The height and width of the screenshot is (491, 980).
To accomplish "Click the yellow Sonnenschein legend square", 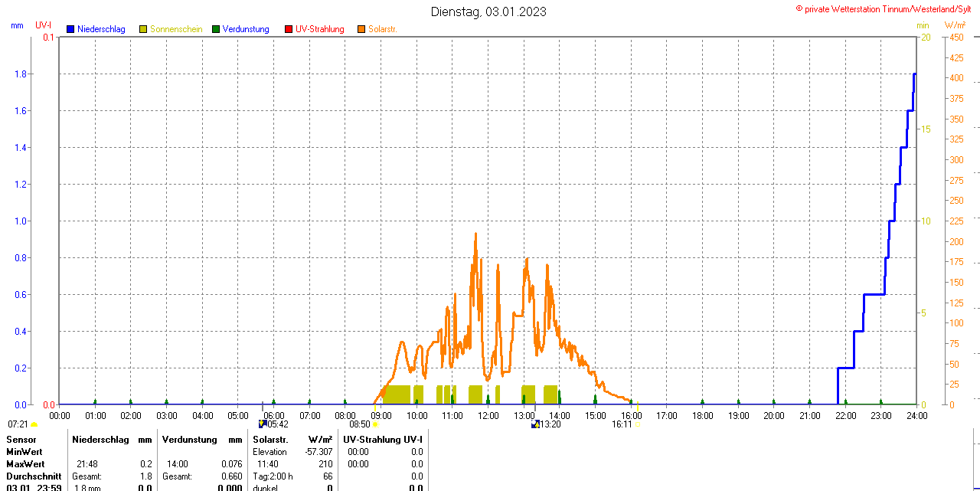I will pos(143,29).
